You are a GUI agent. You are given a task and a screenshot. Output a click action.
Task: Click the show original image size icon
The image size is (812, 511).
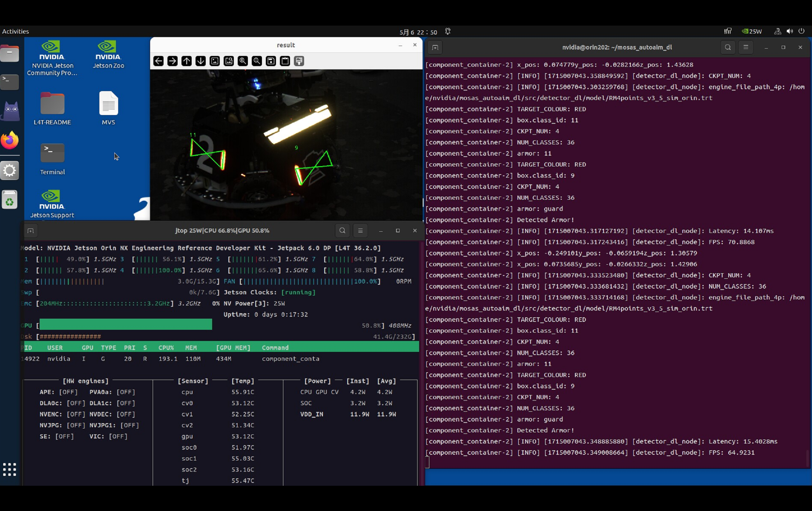click(x=214, y=61)
